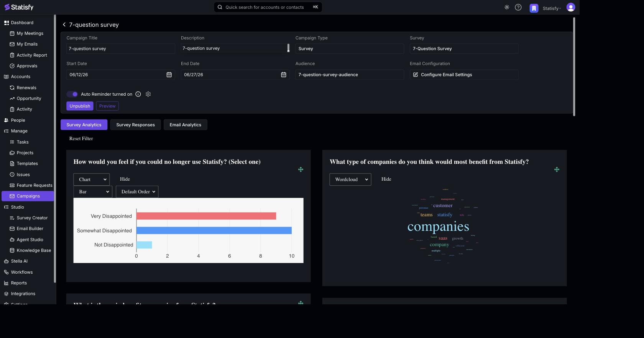Open Issues in sidebar
The height and width of the screenshot is (338, 644).
23,175
